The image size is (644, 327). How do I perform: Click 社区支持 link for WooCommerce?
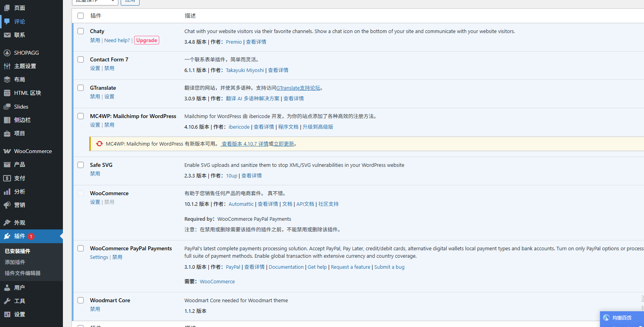tap(328, 204)
